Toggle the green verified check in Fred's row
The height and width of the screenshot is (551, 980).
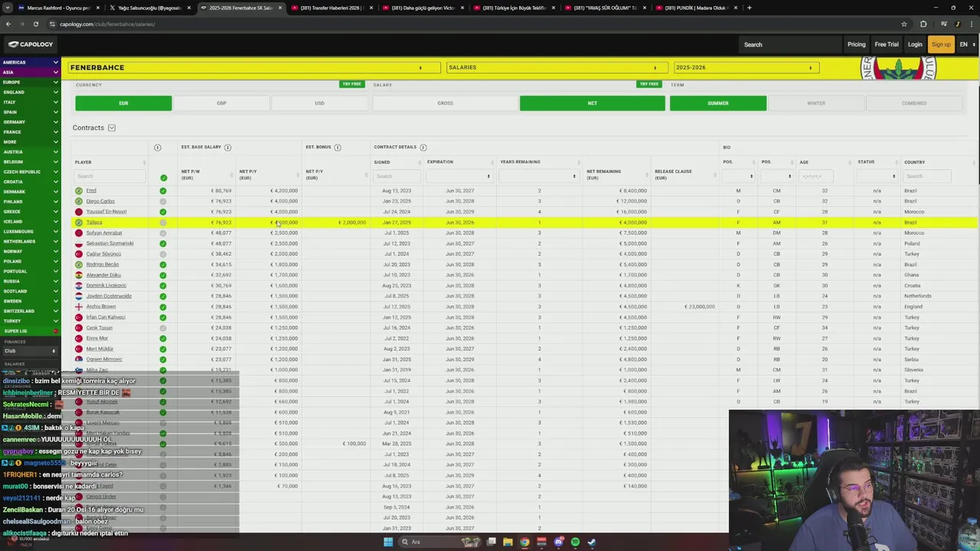[x=163, y=191]
